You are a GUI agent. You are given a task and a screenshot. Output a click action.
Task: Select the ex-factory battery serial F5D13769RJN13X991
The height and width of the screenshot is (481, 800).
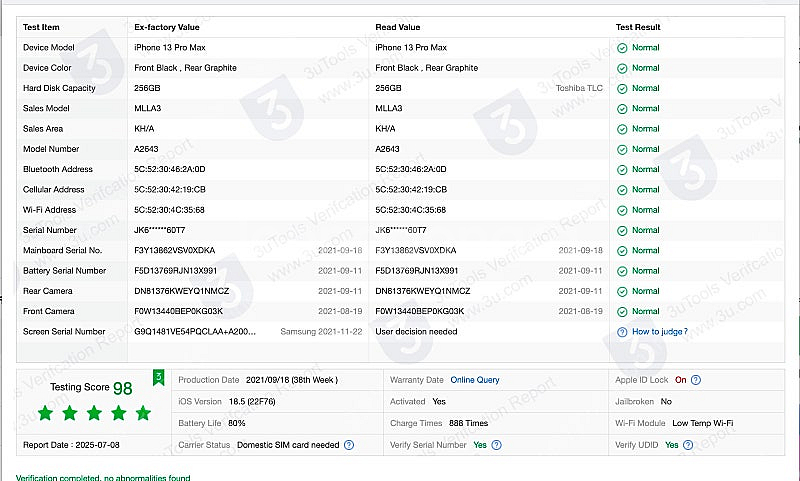pos(176,271)
